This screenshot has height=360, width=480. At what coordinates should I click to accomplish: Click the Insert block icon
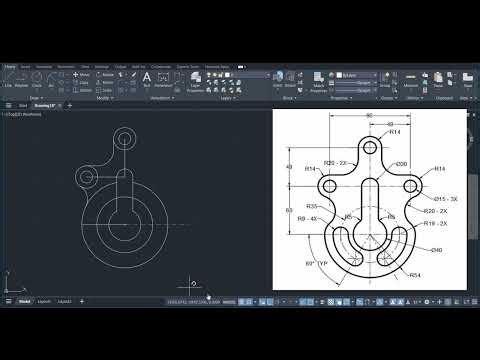click(278, 79)
